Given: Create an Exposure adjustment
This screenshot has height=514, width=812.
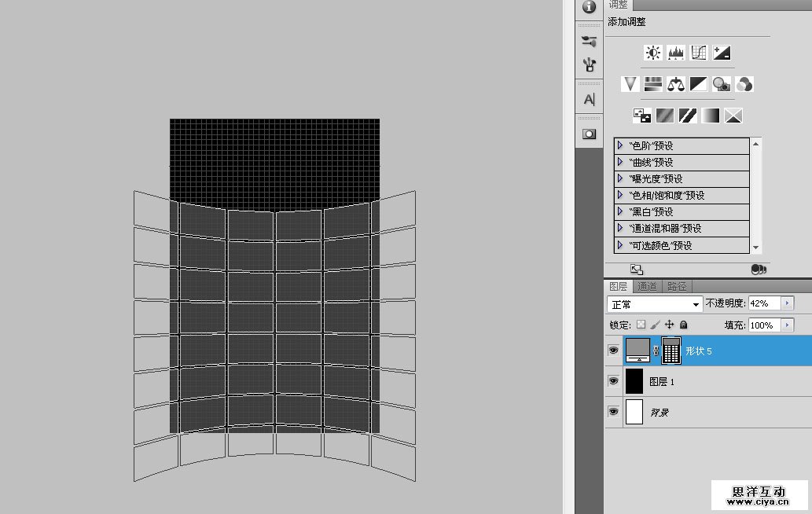Looking at the screenshot, I should [722, 53].
